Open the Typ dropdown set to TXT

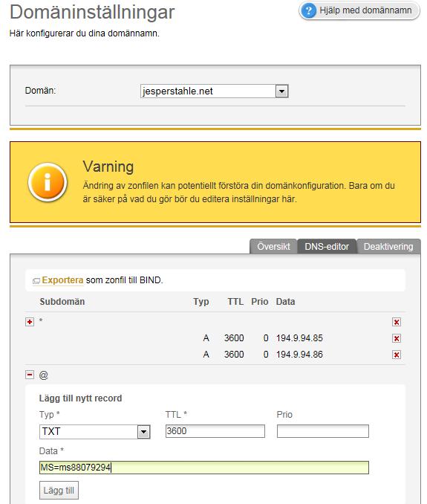[x=95, y=432]
